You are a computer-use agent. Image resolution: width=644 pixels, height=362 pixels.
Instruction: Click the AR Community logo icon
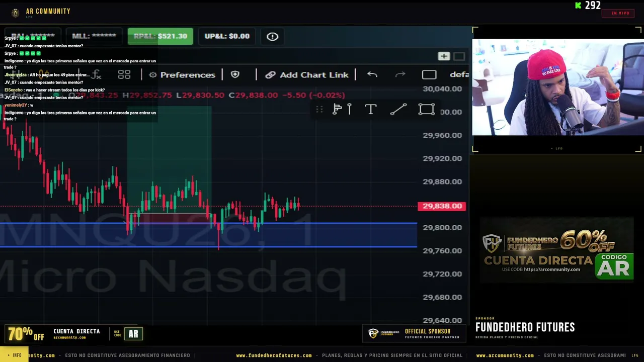pyautogui.click(x=16, y=13)
